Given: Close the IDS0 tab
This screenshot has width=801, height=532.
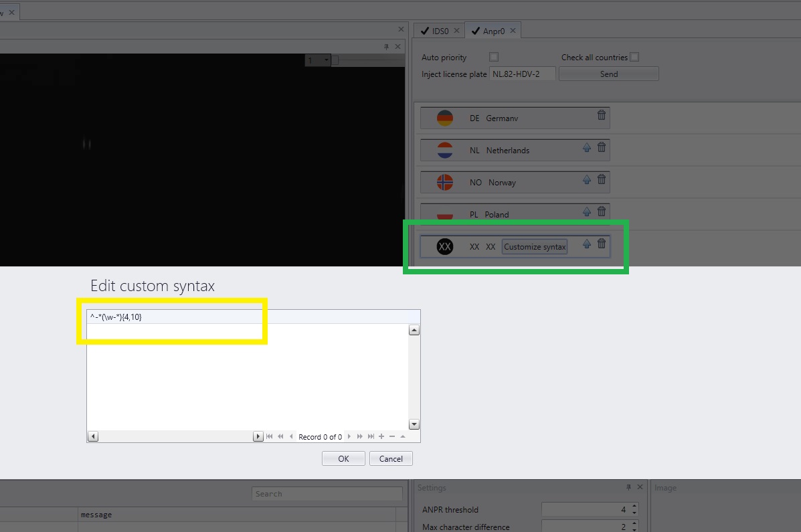Looking at the screenshot, I should (x=456, y=31).
